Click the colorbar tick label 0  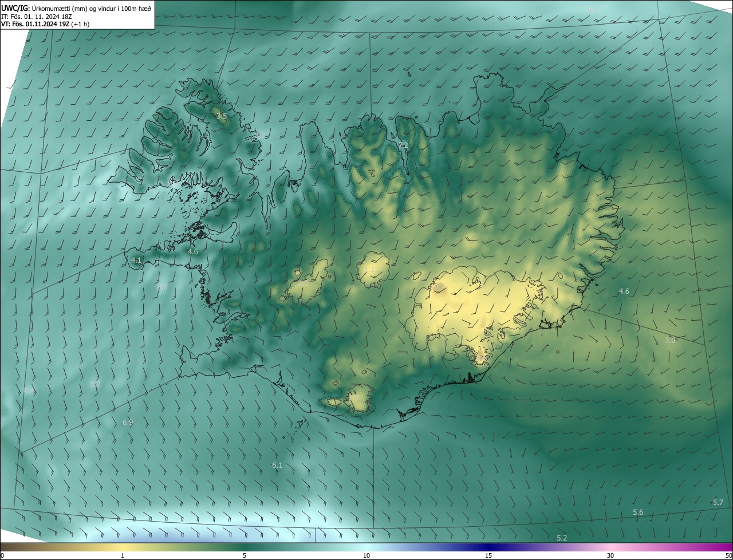tap(2, 556)
